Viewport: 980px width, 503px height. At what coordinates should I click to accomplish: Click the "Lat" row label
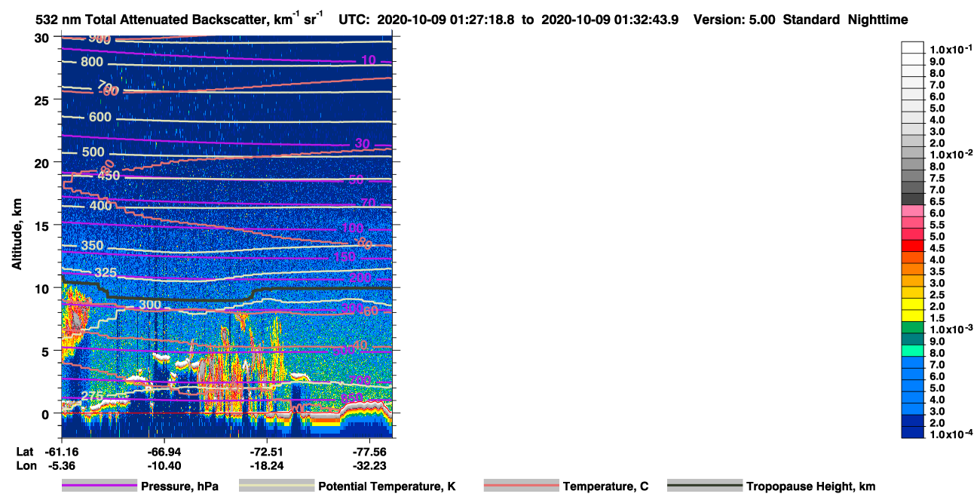pos(24,451)
